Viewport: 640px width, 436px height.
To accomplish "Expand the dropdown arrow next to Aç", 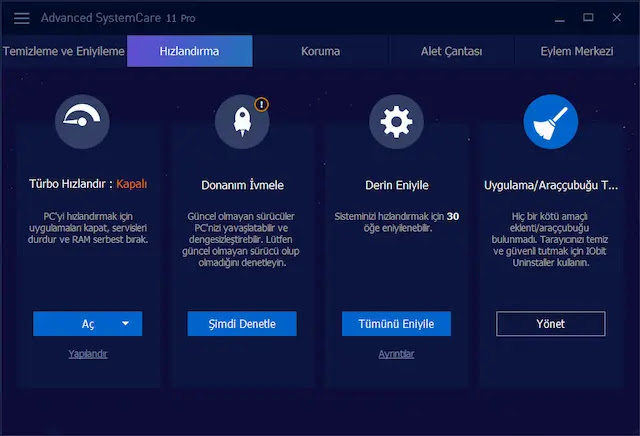I will [126, 323].
